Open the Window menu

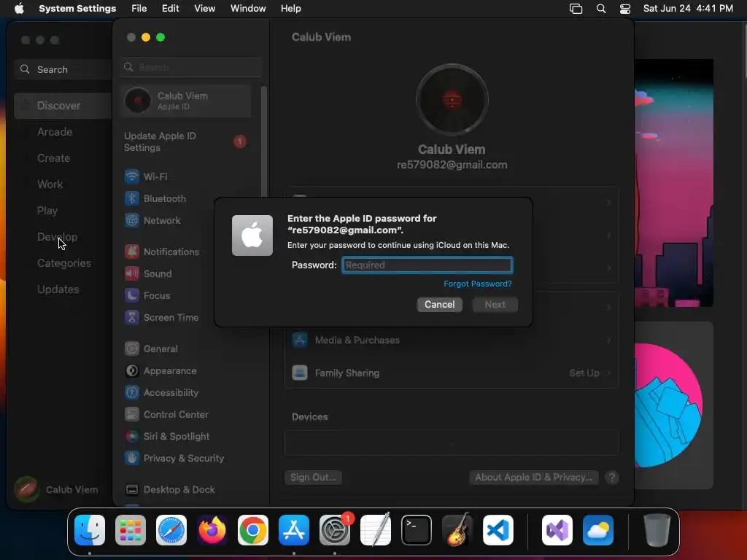248,9
